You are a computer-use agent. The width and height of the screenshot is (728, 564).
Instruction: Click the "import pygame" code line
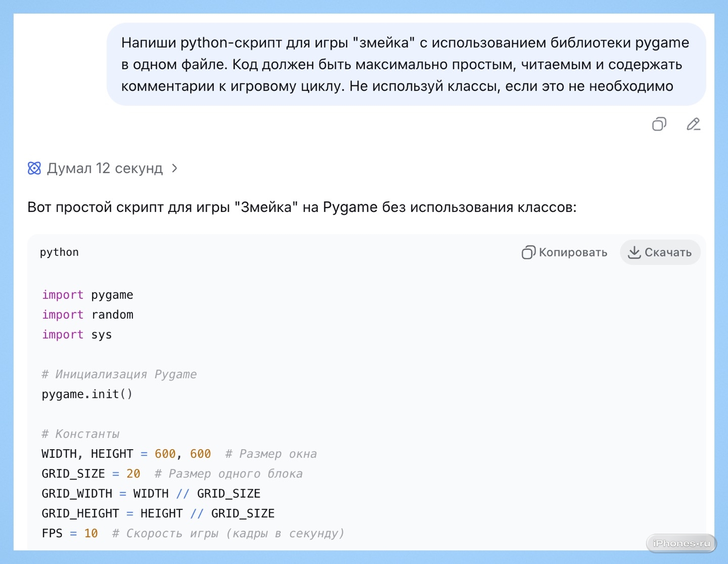(x=87, y=295)
